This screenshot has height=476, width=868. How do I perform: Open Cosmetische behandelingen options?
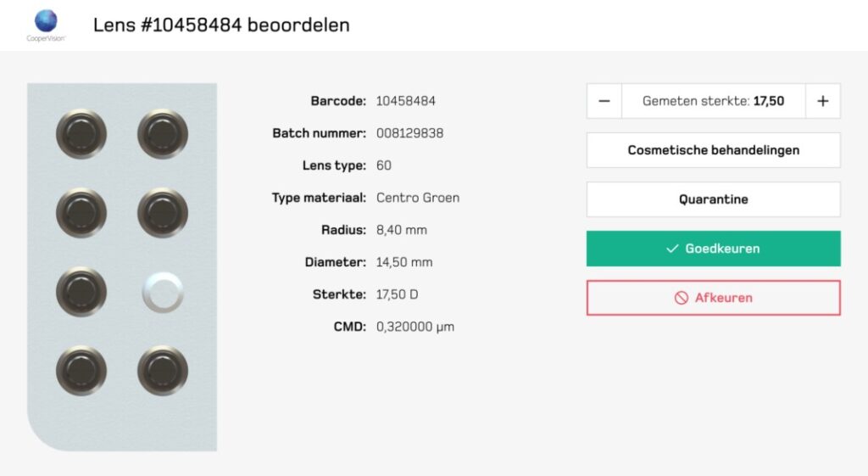tap(713, 150)
